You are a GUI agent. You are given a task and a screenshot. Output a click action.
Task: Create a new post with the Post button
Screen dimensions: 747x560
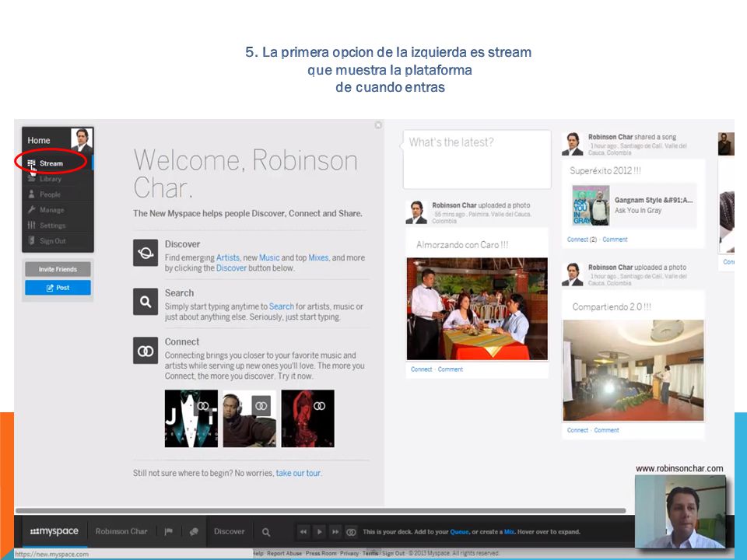(58, 288)
